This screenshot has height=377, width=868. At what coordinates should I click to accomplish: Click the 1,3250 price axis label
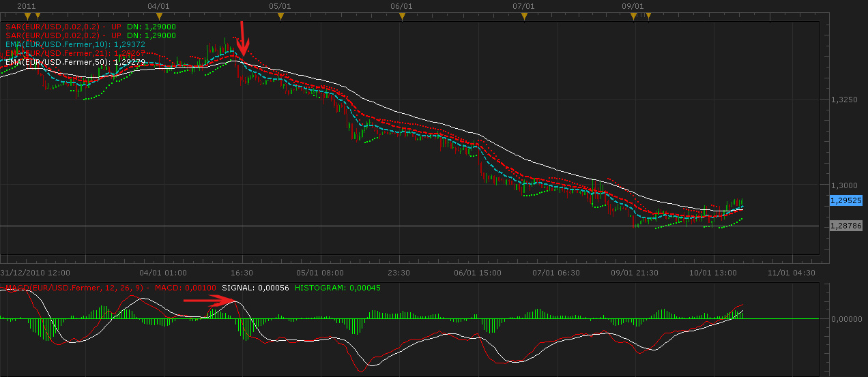pos(843,100)
